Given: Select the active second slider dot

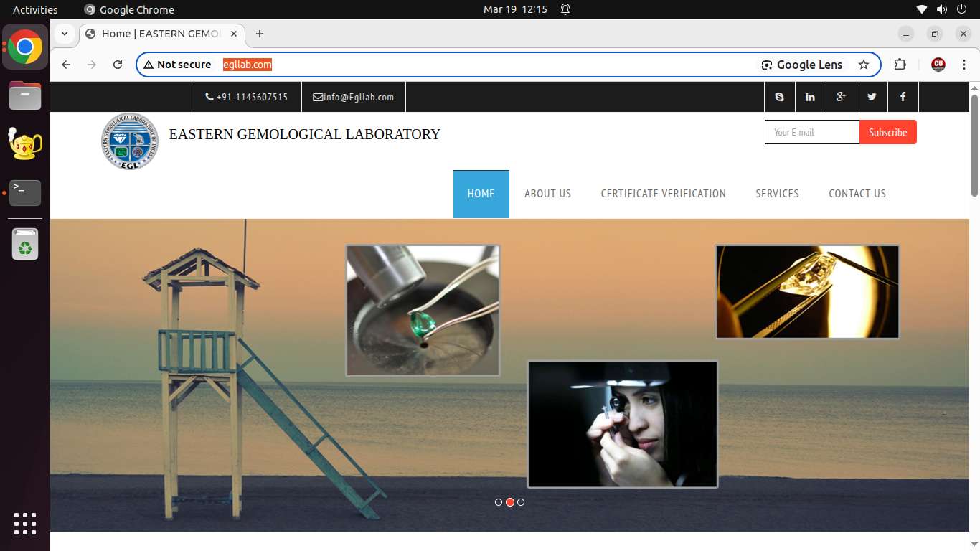Looking at the screenshot, I should 510,502.
